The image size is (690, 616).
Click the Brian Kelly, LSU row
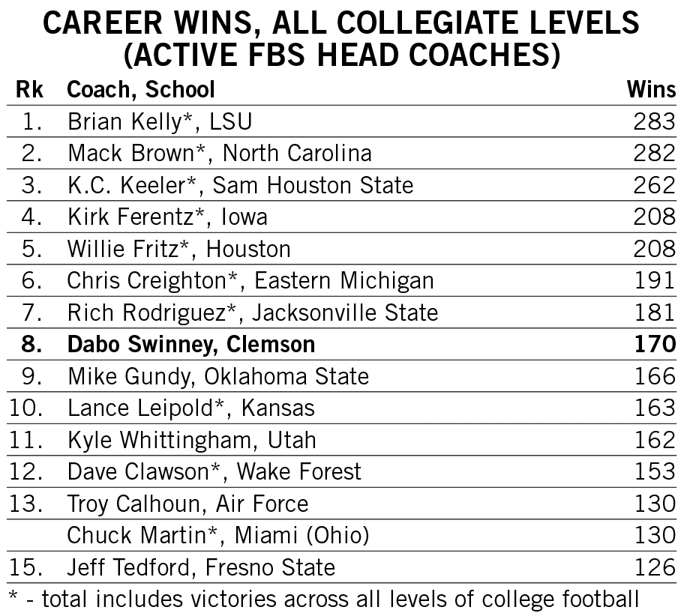[341, 121]
